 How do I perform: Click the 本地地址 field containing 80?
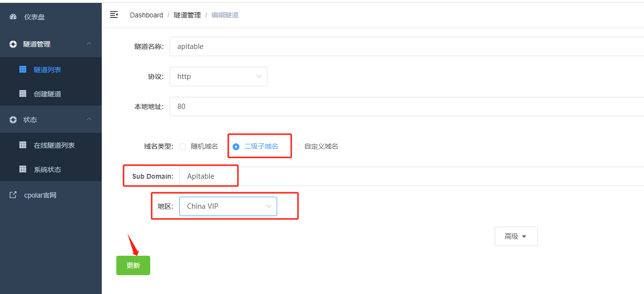click(x=407, y=107)
